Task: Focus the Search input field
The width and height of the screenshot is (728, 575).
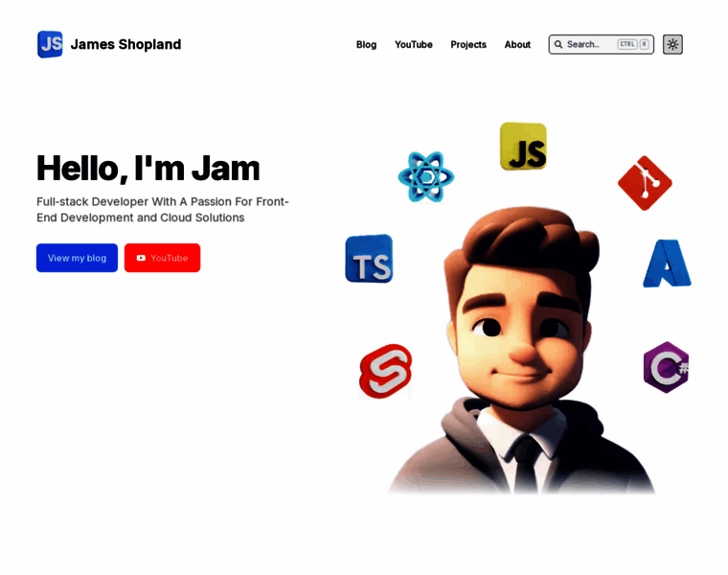Action: click(601, 45)
